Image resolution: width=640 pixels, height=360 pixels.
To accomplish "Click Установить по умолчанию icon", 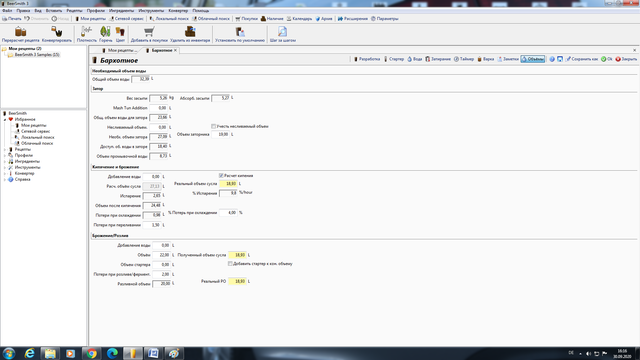I will [x=240, y=34].
